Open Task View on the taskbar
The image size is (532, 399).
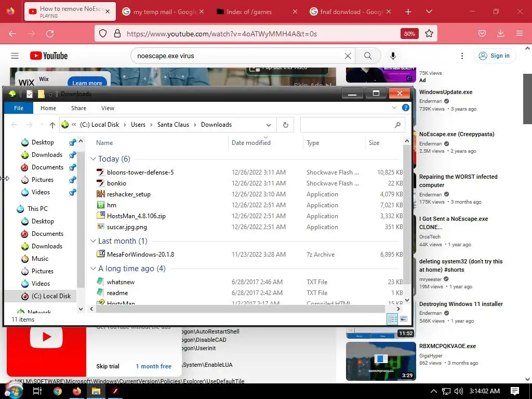pyautogui.click(x=37, y=391)
